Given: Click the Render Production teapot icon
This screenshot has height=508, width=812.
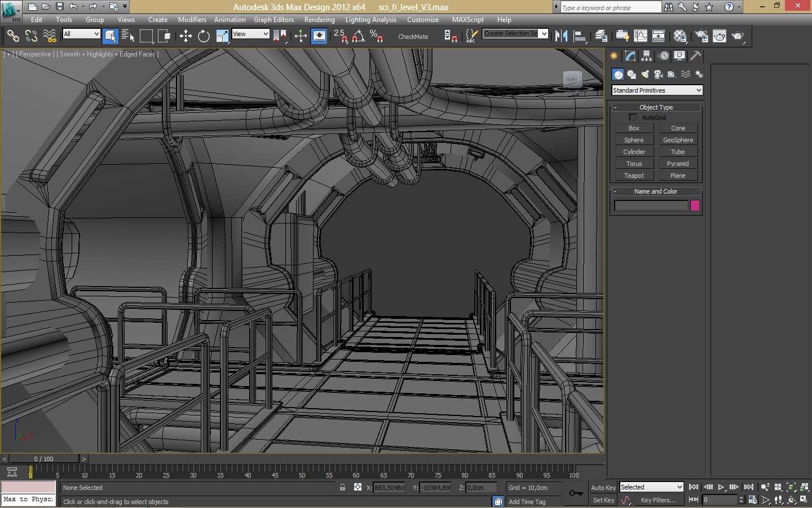Looking at the screenshot, I should pyautogui.click(x=738, y=36).
